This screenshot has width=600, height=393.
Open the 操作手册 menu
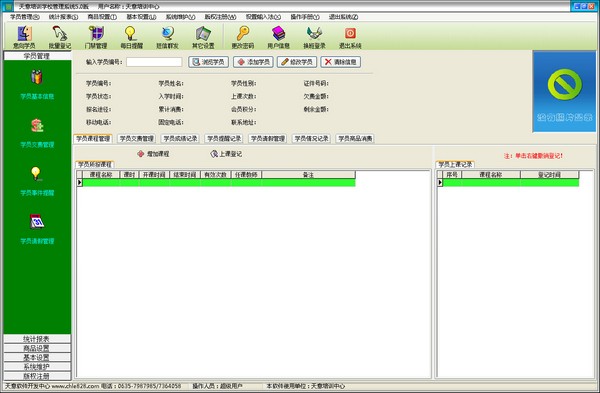[305, 17]
